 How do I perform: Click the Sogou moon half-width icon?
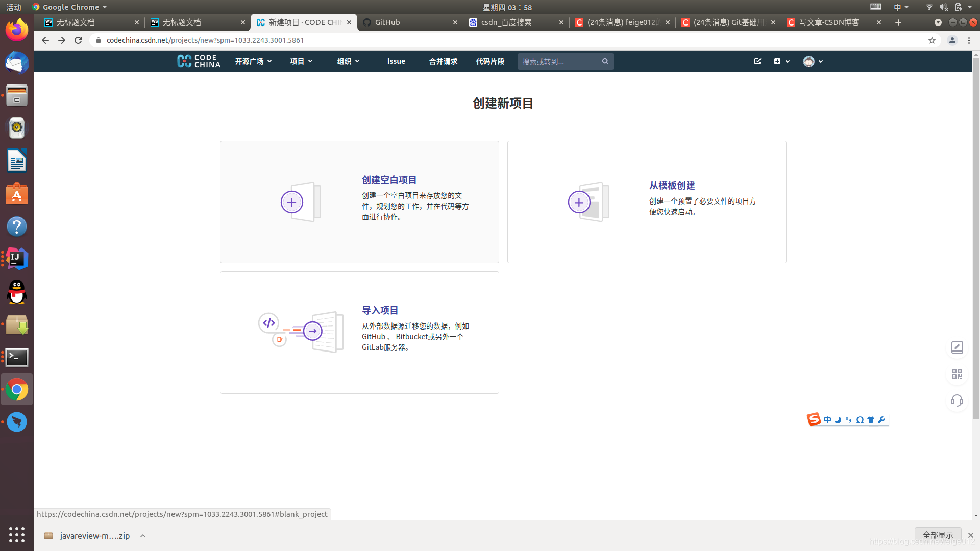click(x=838, y=420)
